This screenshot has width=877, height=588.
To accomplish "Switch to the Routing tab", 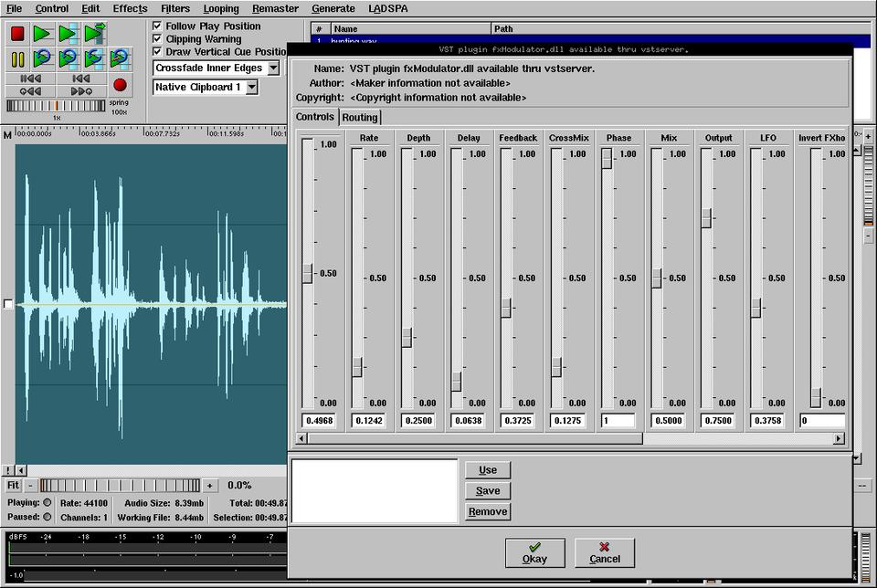I will [x=360, y=117].
